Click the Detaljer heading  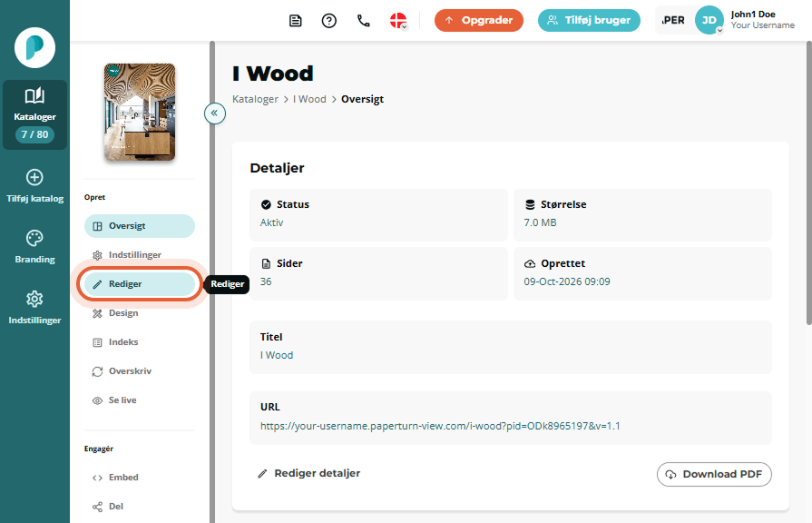[277, 168]
